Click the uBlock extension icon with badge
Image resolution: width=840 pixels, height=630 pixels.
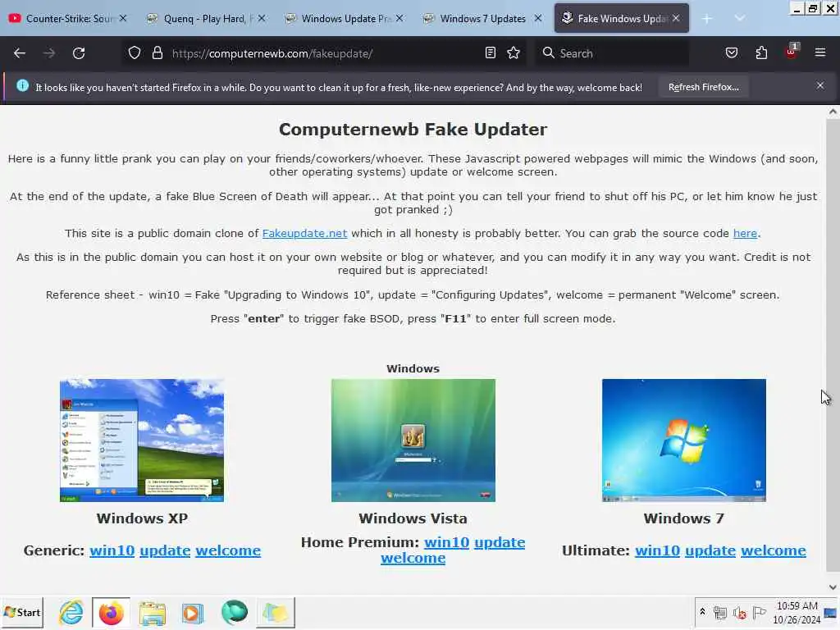click(x=792, y=52)
